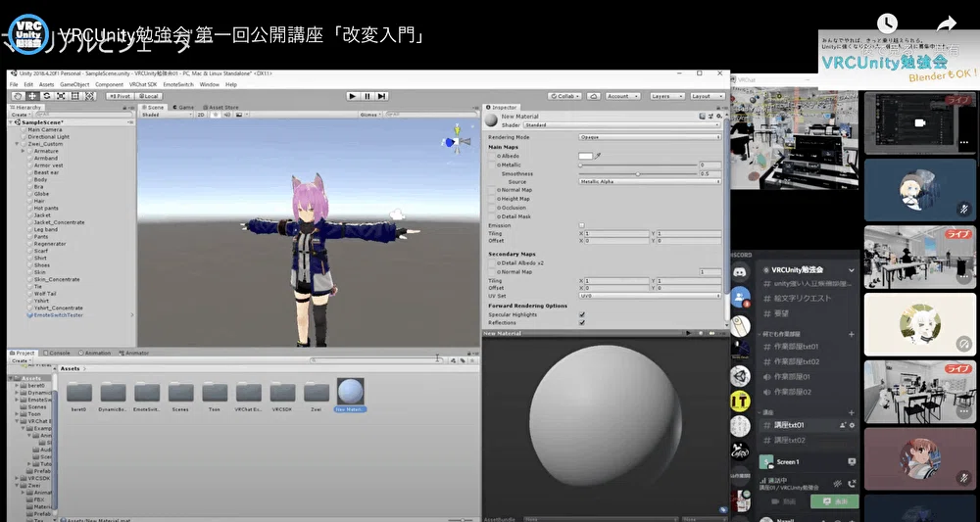Select the Rotate tool in Unity toolbar
This screenshot has width=980, height=522.
(46, 96)
